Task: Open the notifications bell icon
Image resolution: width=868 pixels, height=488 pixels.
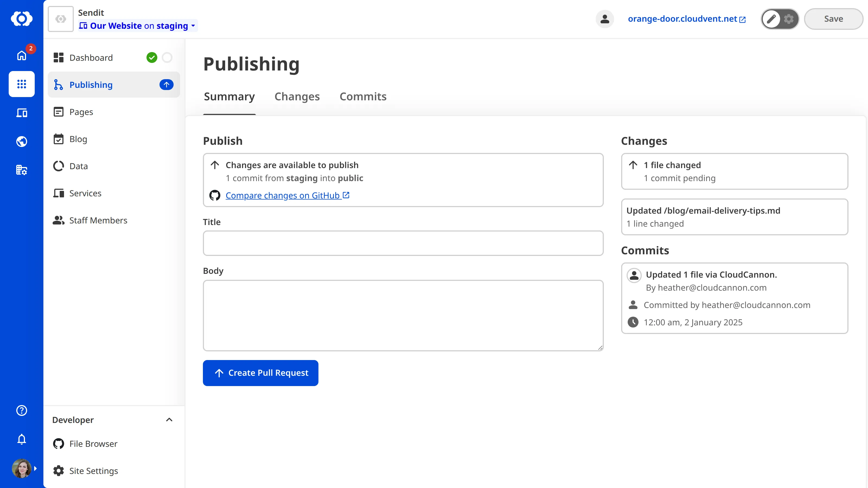Action: tap(22, 439)
